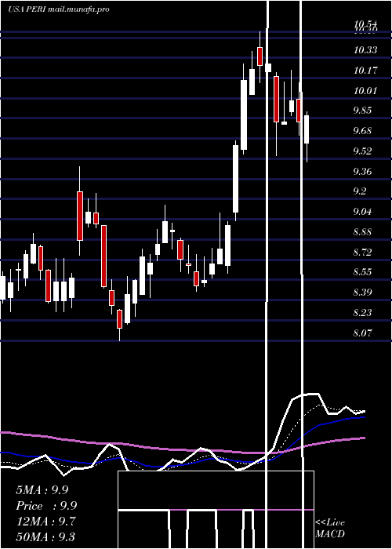Click the '50MA : 9.3' legend entry
Viewport: 392px width, 549px height.
(45, 536)
